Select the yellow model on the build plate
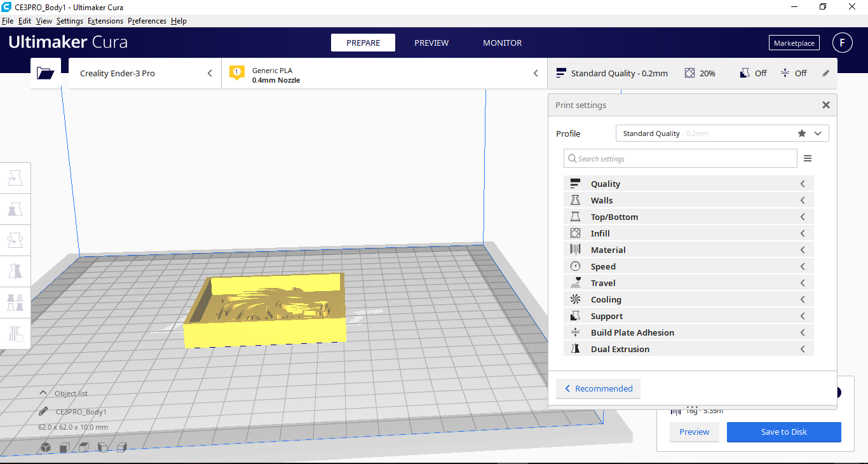The image size is (868, 464). 265,311
